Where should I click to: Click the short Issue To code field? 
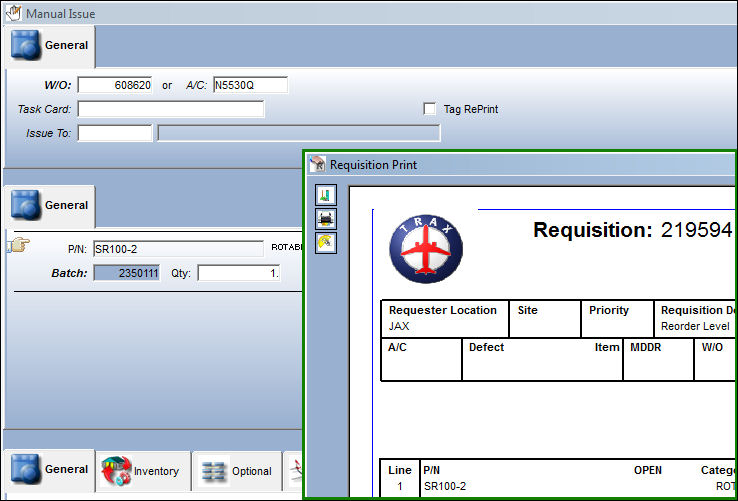[x=115, y=133]
